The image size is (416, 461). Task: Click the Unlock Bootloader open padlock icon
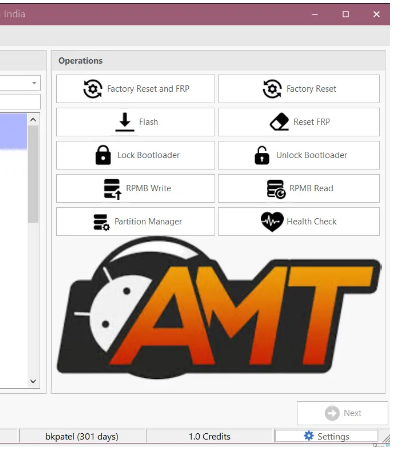(x=262, y=155)
